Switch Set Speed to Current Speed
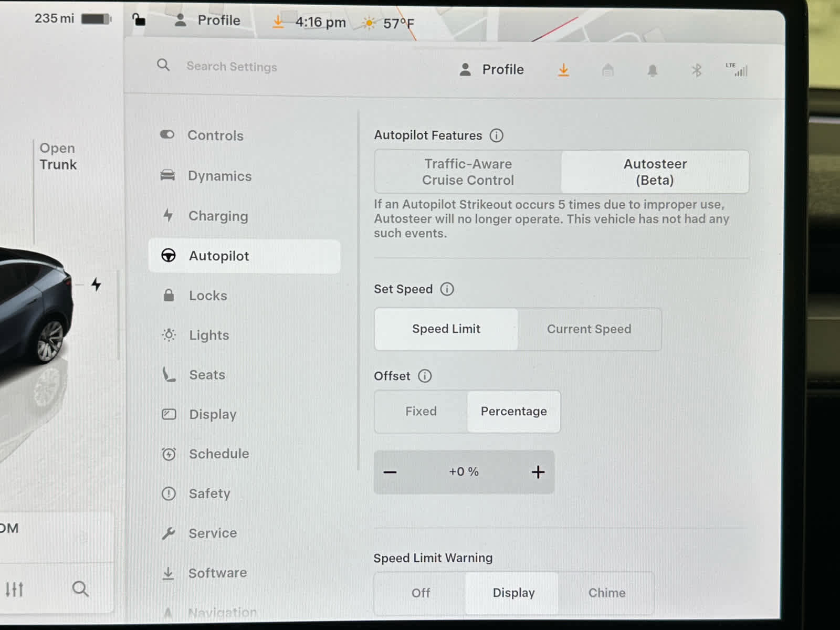The height and width of the screenshot is (630, 840). (x=589, y=329)
